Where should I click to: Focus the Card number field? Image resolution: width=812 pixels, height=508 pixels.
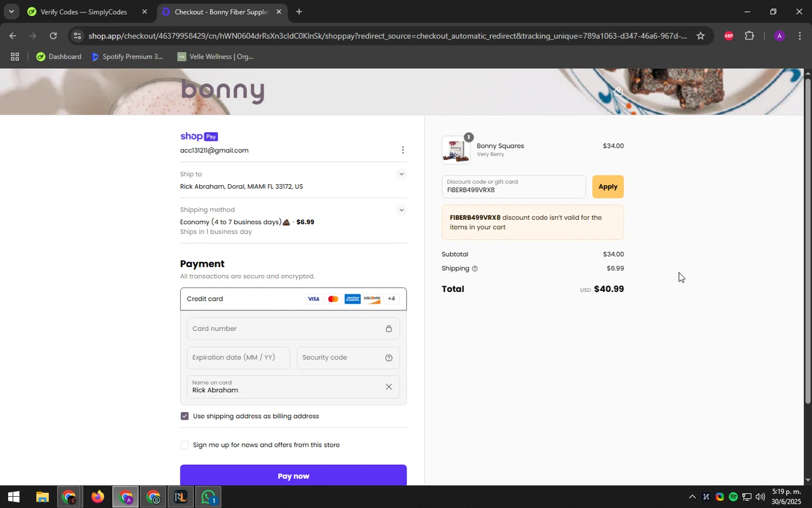[293, 329]
